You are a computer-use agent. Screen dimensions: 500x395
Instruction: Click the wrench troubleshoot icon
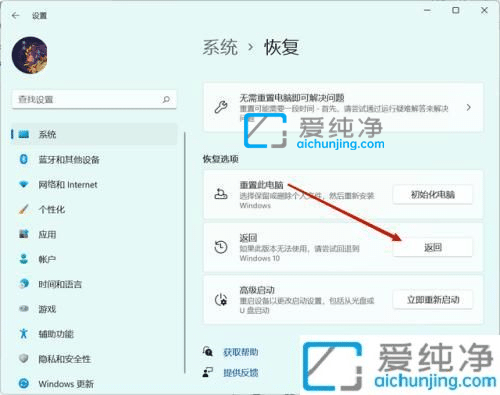coord(221,107)
